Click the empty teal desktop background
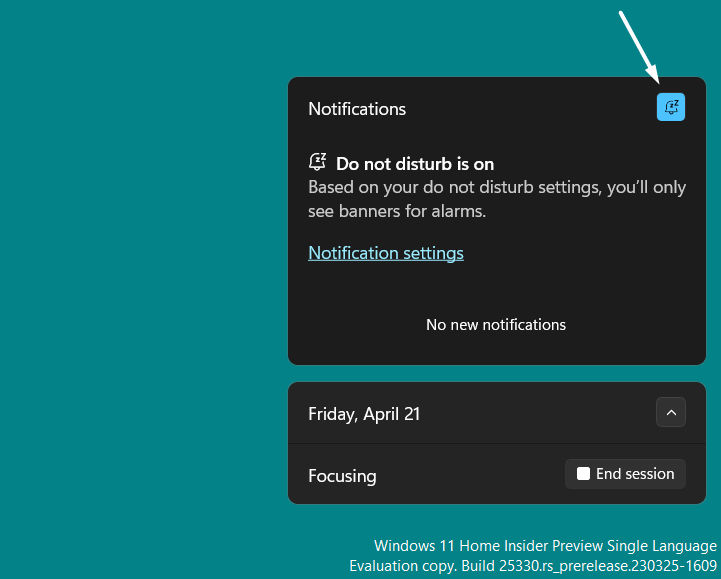The width and height of the screenshot is (721, 579). coord(140,300)
